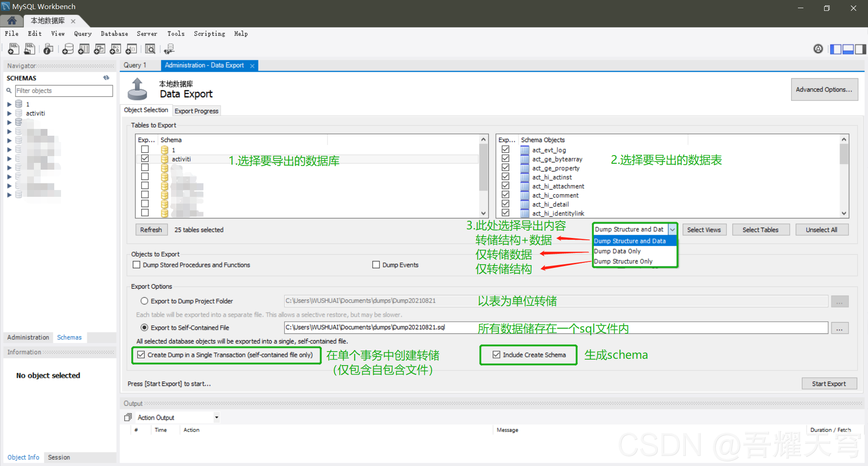The height and width of the screenshot is (466, 868).
Task: Toggle the left sidebar panel visibility
Action: (836, 49)
